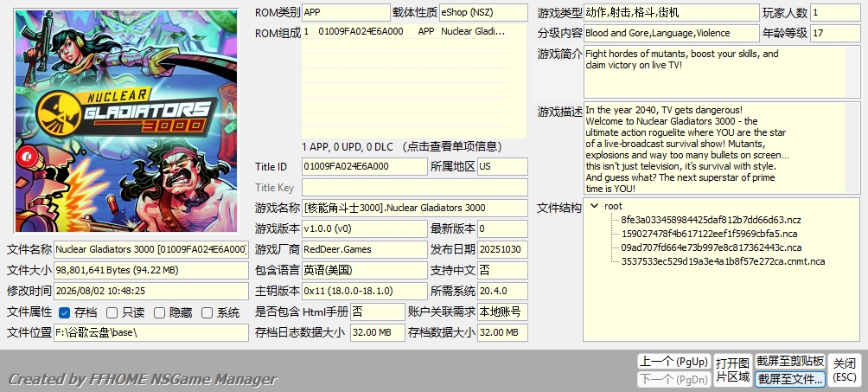Viewport: 868px width, 392px height.
Task: Select 159027478f4b617122eef1f5969cbfa5.nca in tree
Action: coord(709,234)
